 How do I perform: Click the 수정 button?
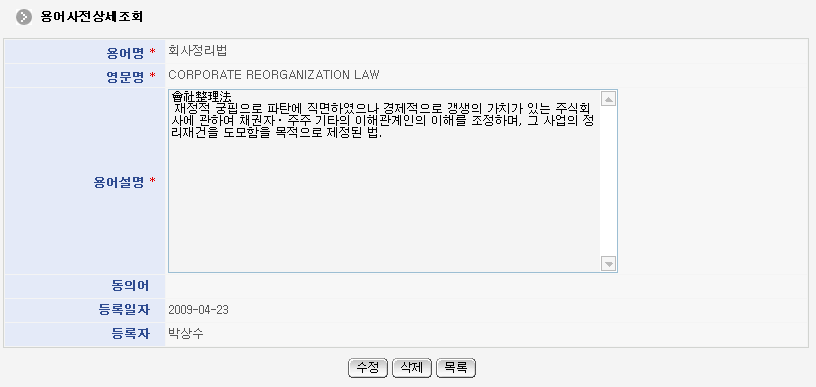pos(367,368)
